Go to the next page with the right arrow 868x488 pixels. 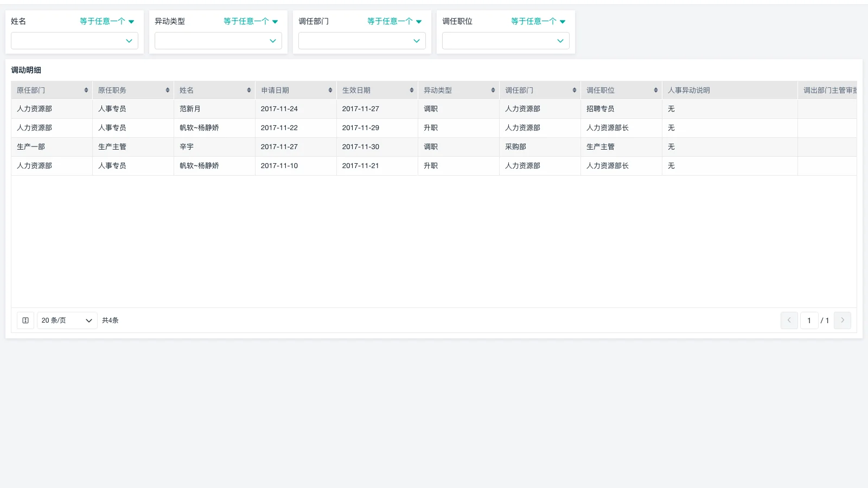pyautogui.click(x=842, y=320)
